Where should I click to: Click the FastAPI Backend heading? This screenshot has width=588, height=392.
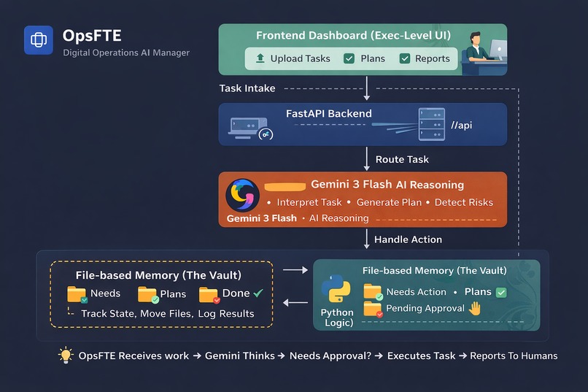click(x=329, y=114)
